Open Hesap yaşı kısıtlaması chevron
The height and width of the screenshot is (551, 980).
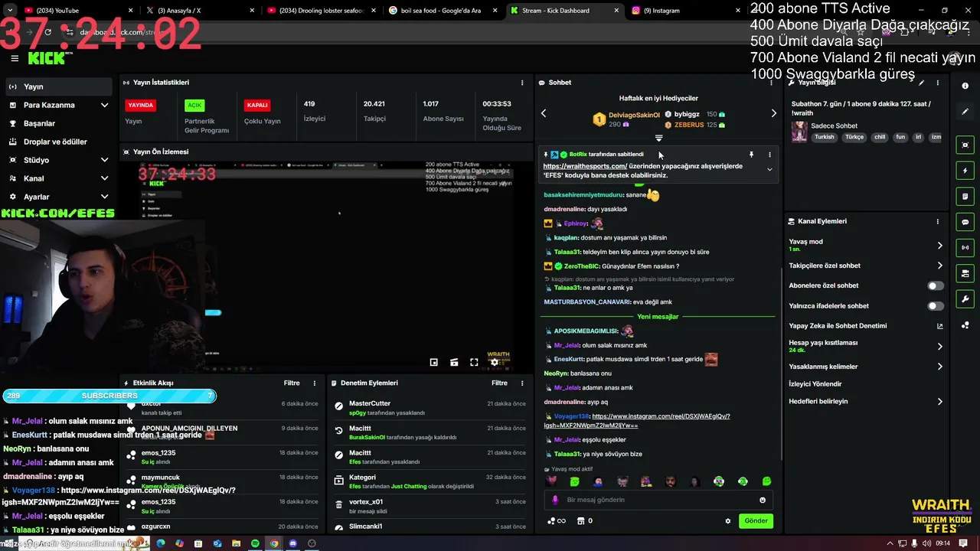939,347
